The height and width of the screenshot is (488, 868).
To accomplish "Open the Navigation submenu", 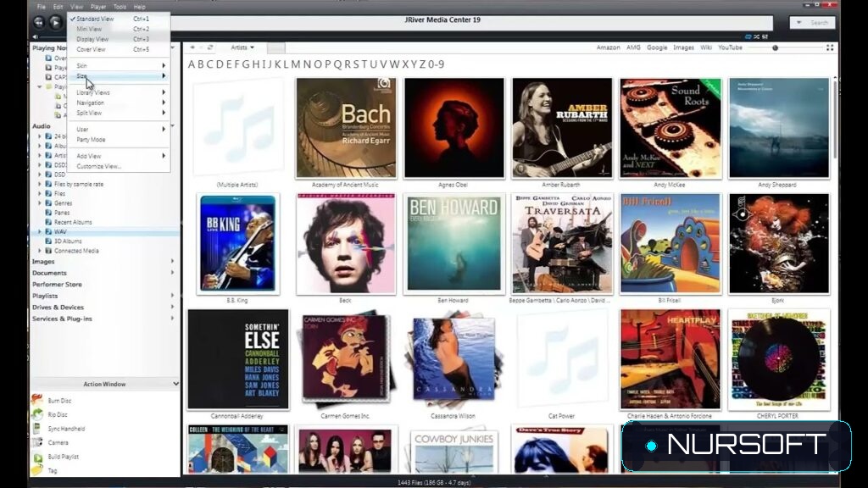I will point(118,103).
